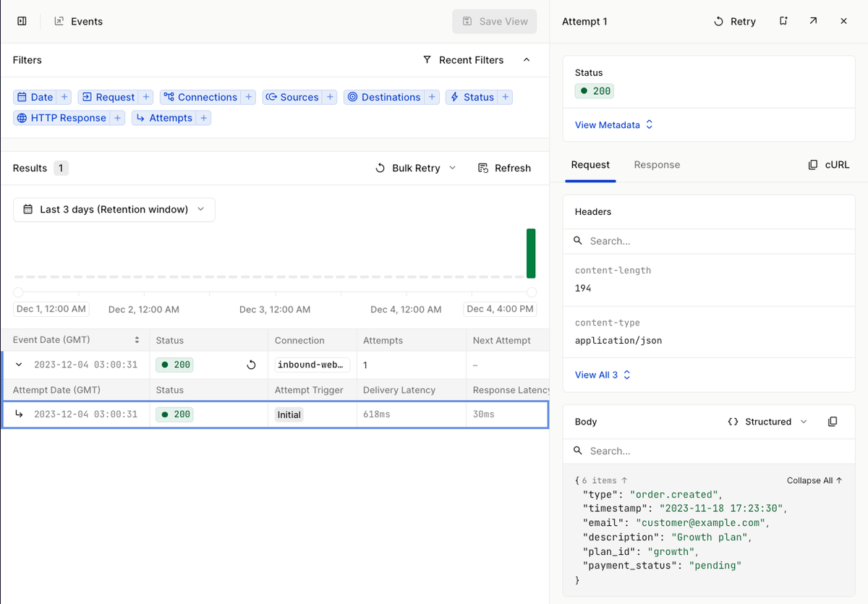
Task: Click the Dec 1 timeline range handle
Action: pos(17,292)
